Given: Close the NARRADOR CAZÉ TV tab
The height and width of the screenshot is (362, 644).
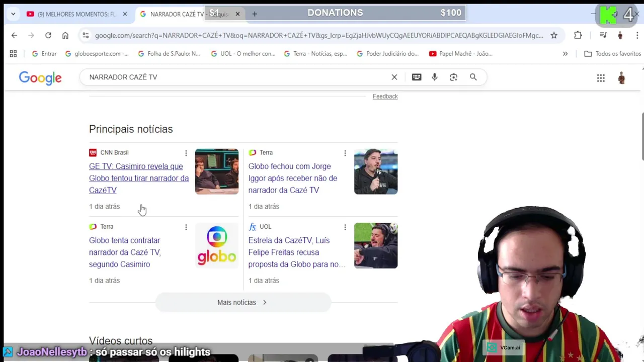Looking at the screenshot, I should coord(237,14).
